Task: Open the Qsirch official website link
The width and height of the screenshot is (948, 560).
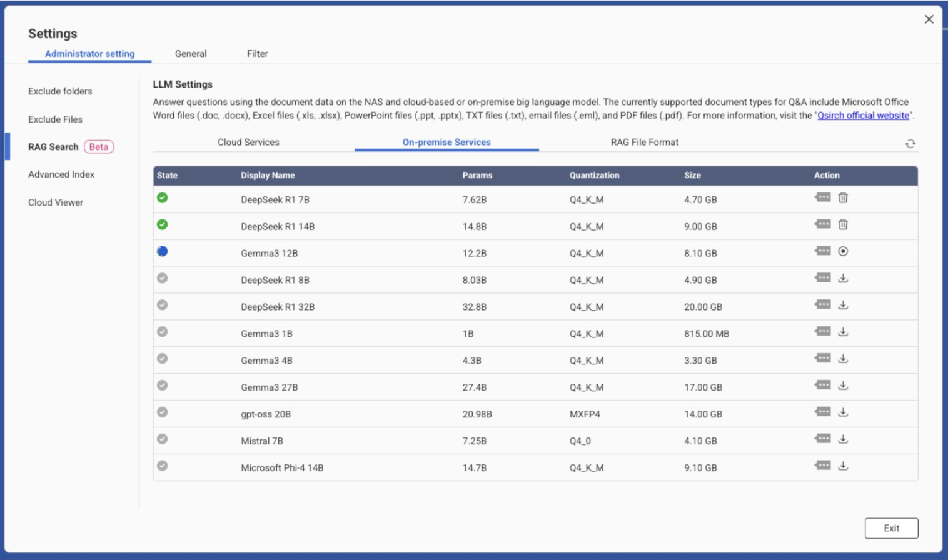Action: 863,116
